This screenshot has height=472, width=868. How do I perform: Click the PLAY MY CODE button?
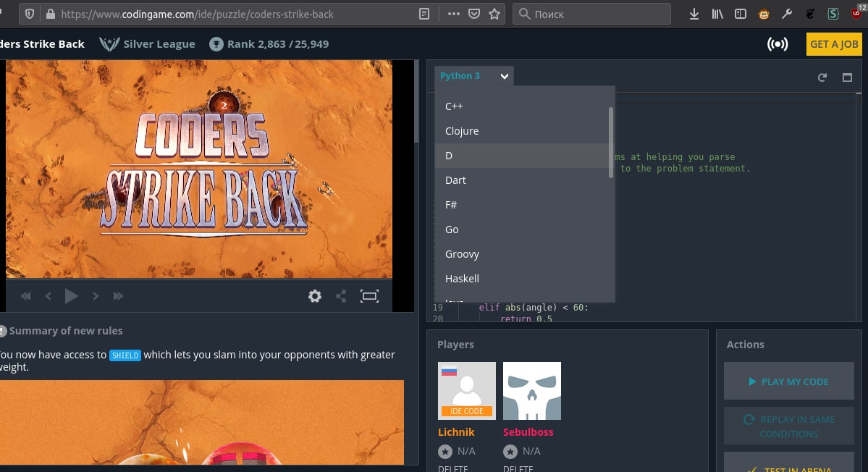[789, 382]
